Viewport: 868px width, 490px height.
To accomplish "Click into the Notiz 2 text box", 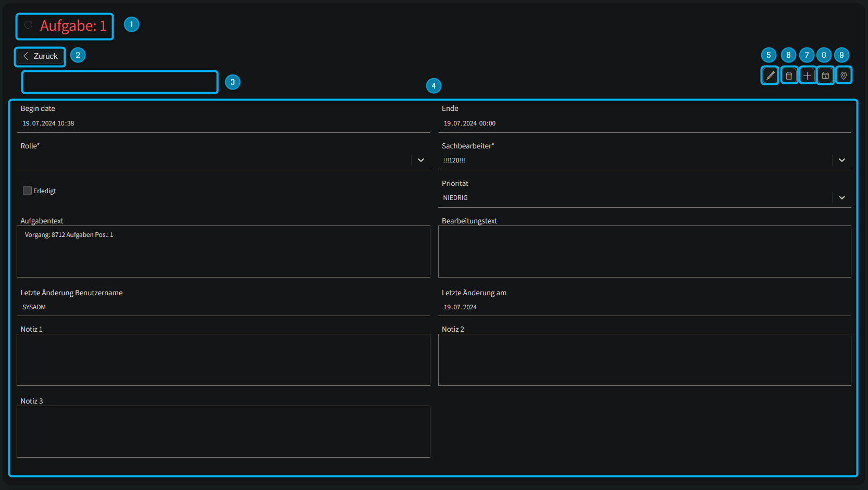I will coord(644,360).
